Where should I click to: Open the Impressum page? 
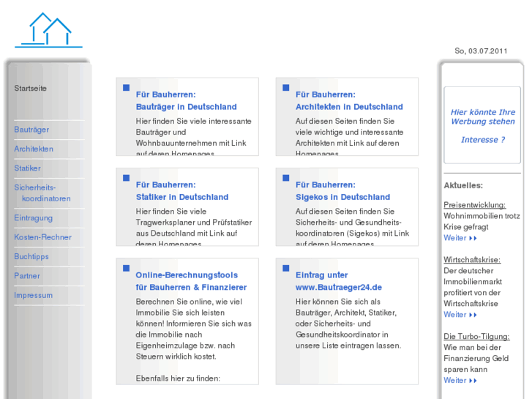click(33, 296)
